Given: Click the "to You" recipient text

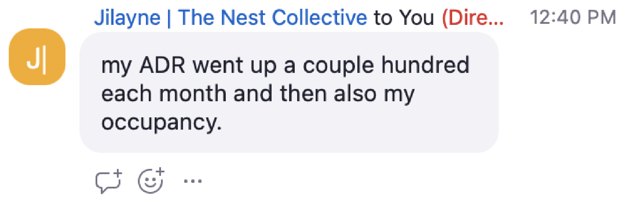Looking at the screenshot, I should pos(404,18).
